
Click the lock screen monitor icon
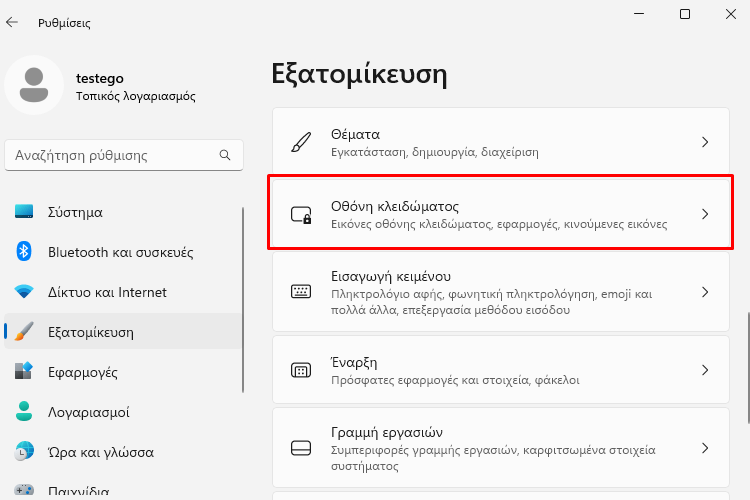[x=301, y=214]
